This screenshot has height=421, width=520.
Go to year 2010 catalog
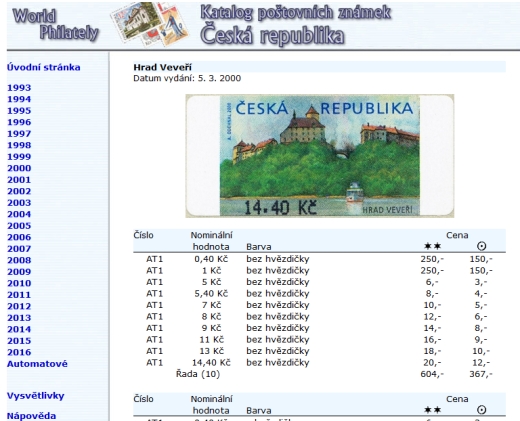(19, 283)
